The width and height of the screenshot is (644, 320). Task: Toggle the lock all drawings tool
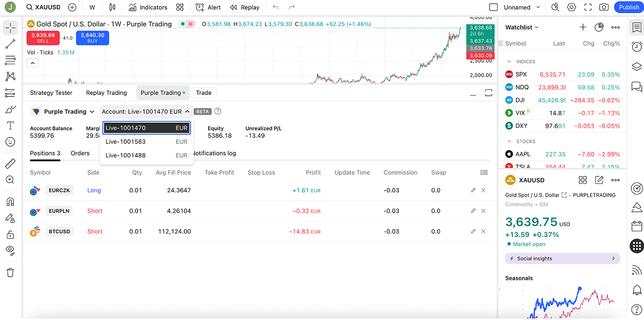point(10,234)
